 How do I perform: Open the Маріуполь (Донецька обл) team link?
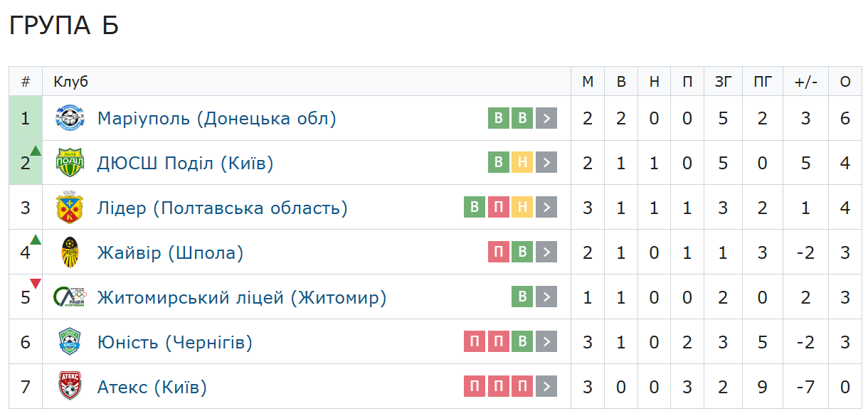pyautogui.click(x=216, y=118)
